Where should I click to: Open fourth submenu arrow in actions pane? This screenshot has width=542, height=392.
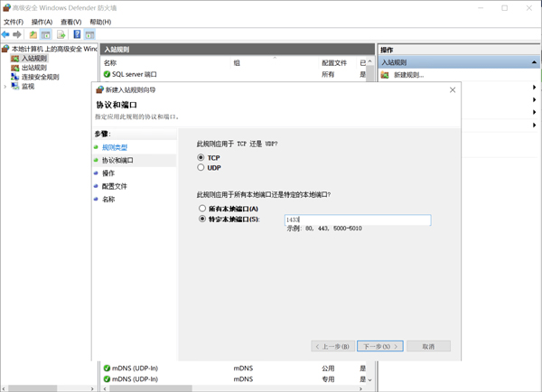[534, 125]
